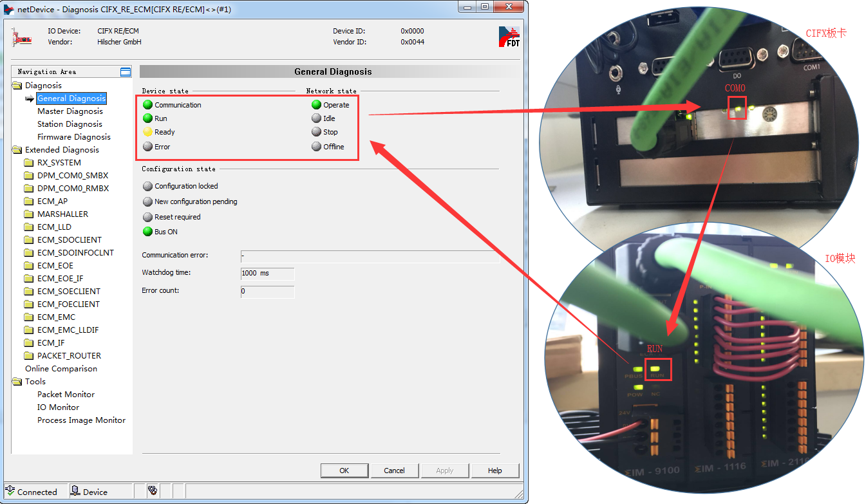Click the MARSHALLER folder icon
The height and width of the screenshot is (504, 866).
click(x=28, y=214)
